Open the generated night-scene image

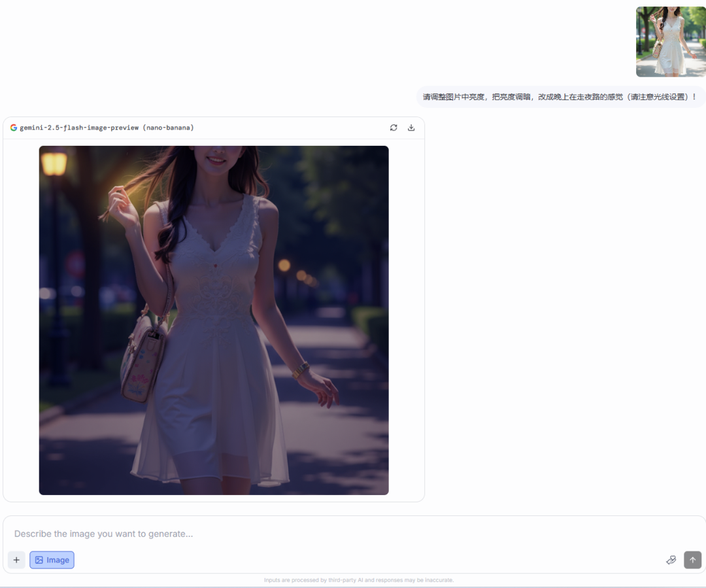pyautogui.click(x=214, y=320)
